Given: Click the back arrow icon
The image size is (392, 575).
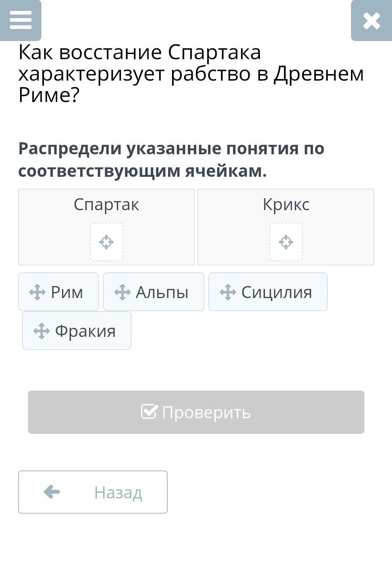Looking at the screenshot, I should click(52, 492).
